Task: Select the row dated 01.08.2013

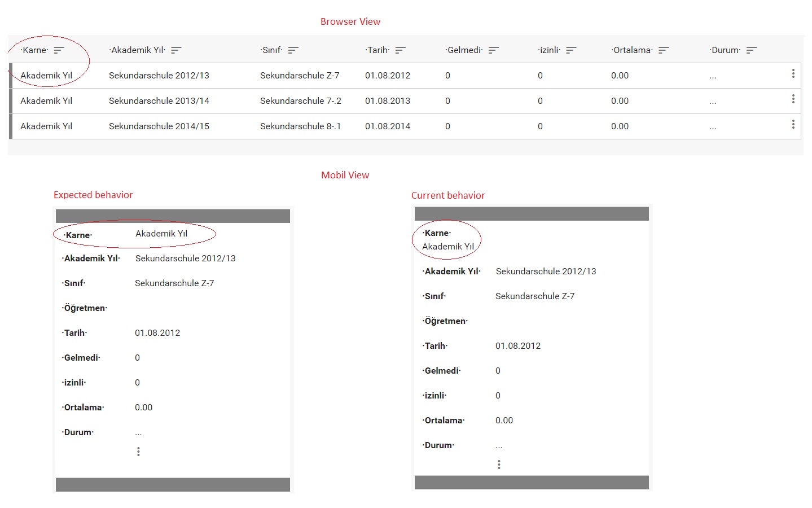Action: tap(388, 100)
